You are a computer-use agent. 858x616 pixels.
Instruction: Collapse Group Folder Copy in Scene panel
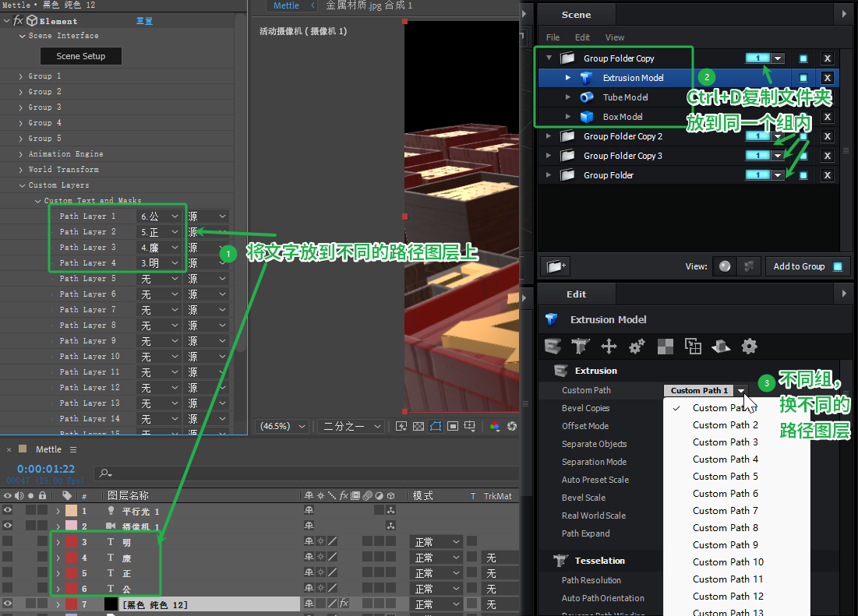pyautogui.click(x=549, y=58)
